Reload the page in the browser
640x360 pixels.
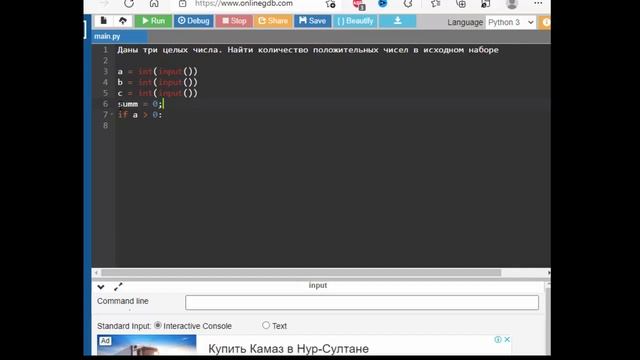click(129, 4)
